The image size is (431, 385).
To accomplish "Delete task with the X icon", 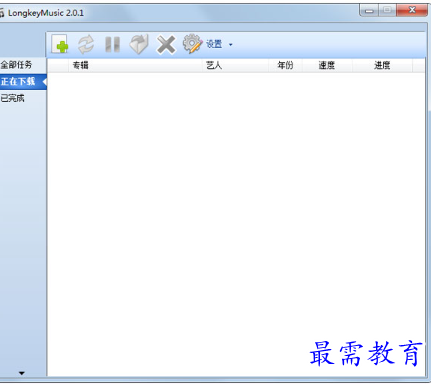I will click(166, 45).
